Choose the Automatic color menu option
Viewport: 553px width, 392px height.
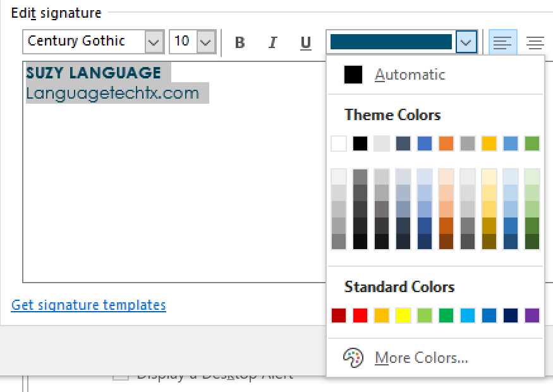(x=410, y=75)
